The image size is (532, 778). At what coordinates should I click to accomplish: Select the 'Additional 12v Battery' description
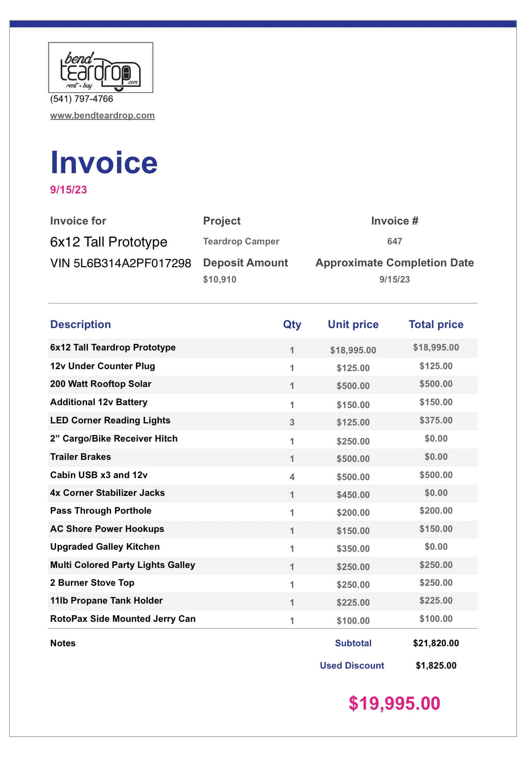coord(99,402)
